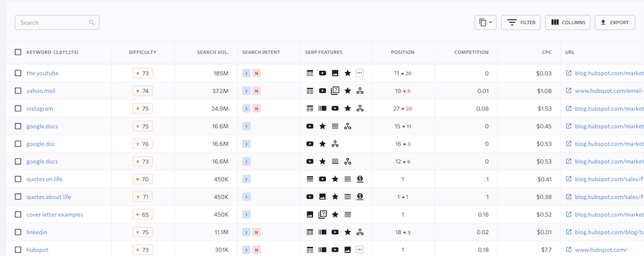644x256 pixels.
Task: Export the keyword table
Action: [x=615, y=23]
